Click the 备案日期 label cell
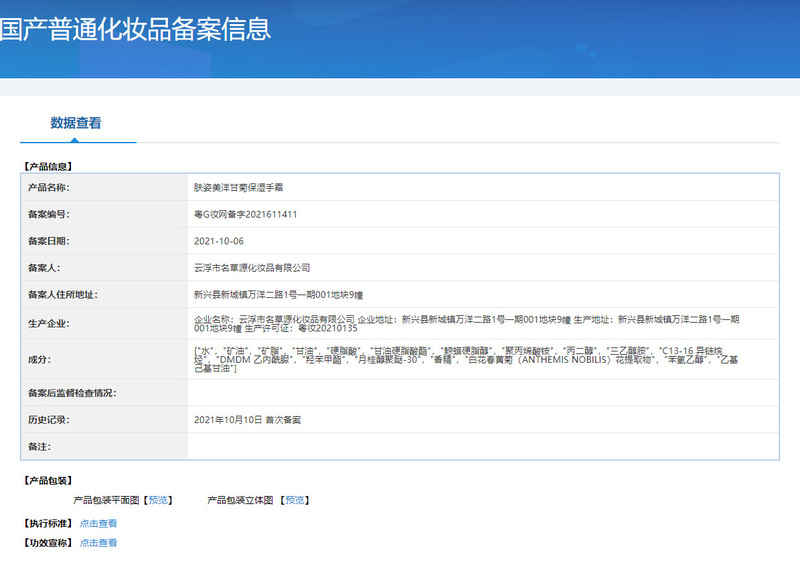 (x=104, y=241)
